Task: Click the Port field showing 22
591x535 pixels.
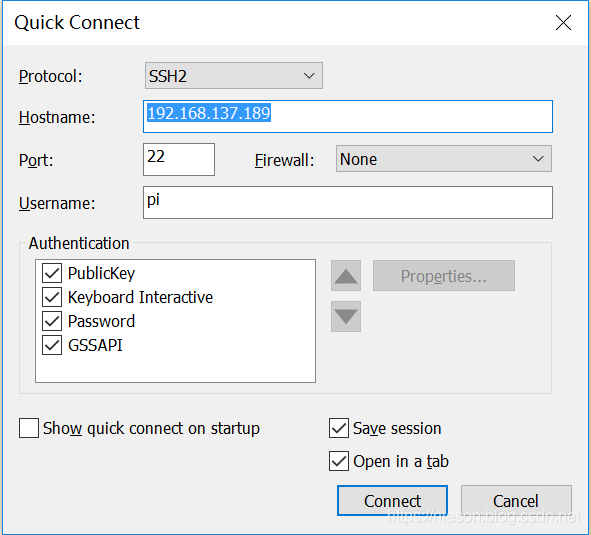Action: (179, 159)
